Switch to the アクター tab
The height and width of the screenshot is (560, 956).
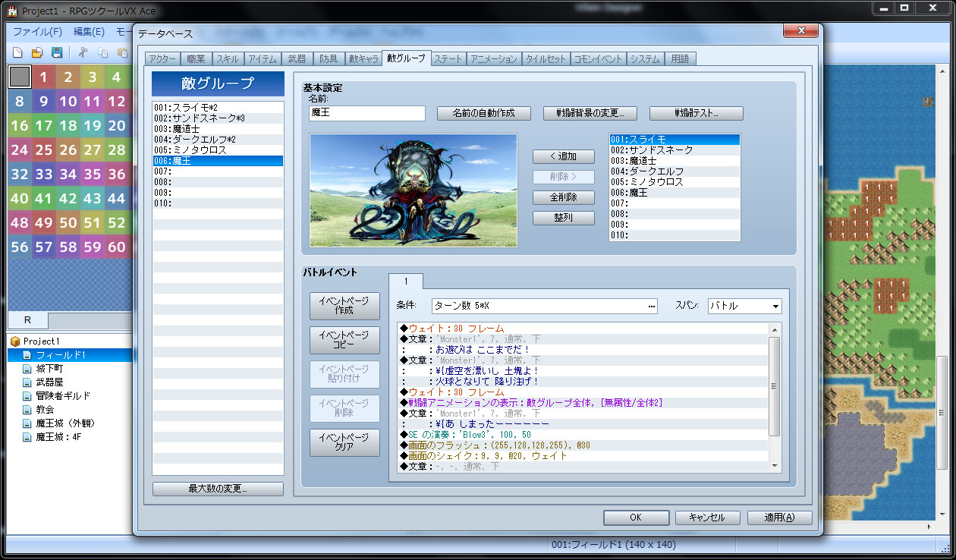[162, 59]
